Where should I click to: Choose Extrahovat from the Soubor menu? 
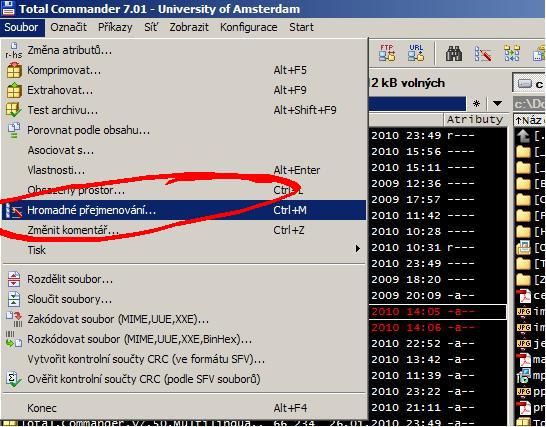pos(184,90)
